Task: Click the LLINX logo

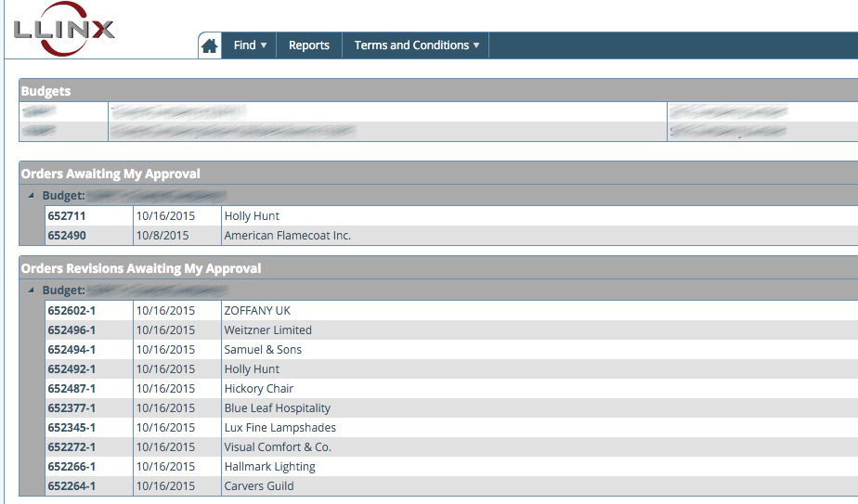Action: (63, 29)
